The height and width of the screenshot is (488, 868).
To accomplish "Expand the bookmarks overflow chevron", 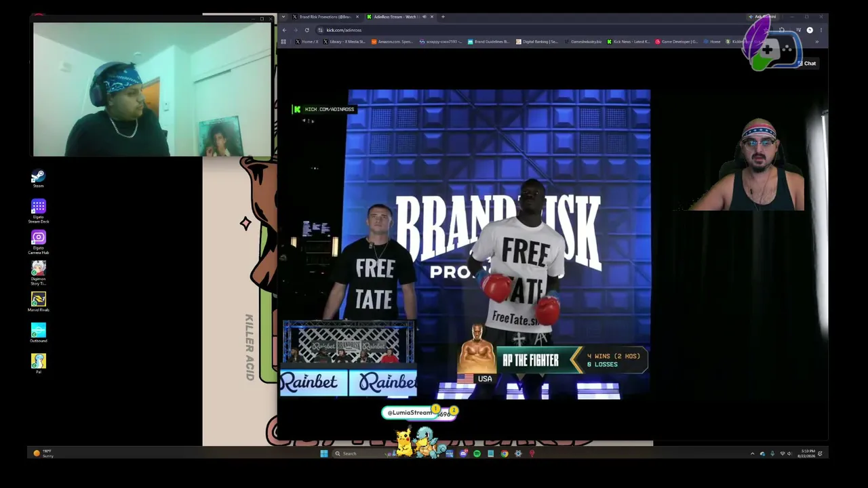I will [816, 42].
